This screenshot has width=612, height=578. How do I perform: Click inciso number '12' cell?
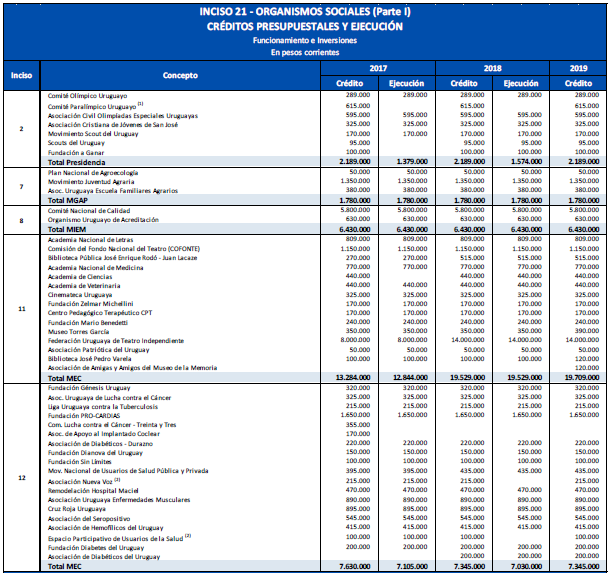click(x=22, y=478)
